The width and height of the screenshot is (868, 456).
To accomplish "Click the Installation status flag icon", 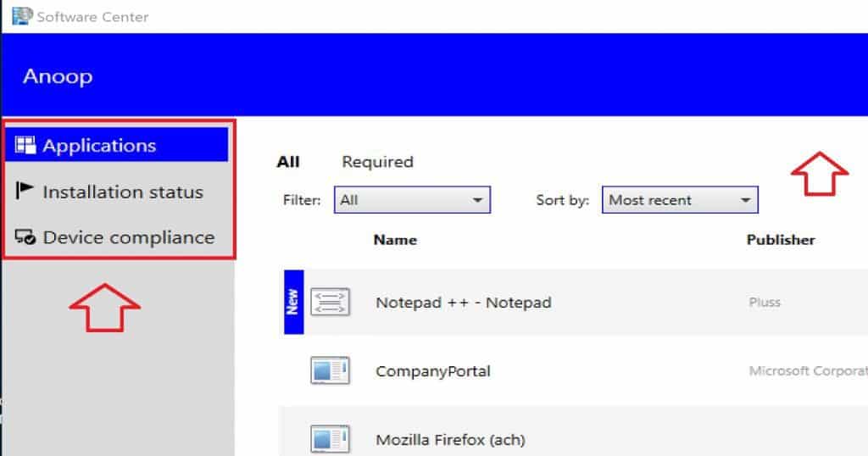I will pyautogui.click(x=24, y=191).
